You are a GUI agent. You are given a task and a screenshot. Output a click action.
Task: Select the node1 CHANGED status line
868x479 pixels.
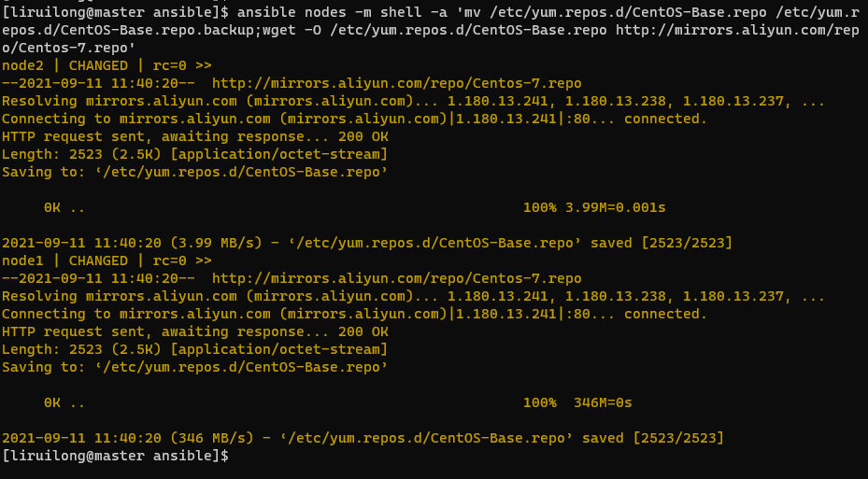107,261
